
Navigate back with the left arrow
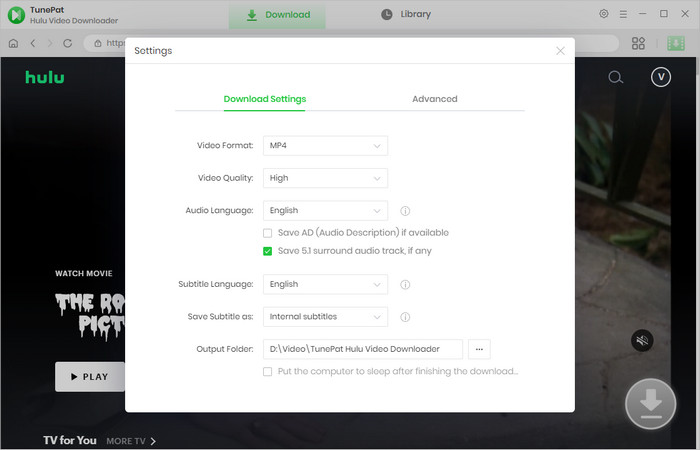(x=33, y=43)
